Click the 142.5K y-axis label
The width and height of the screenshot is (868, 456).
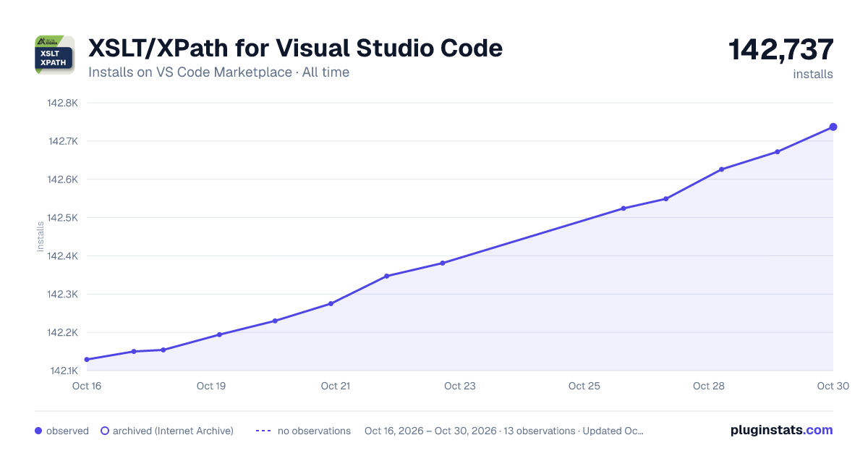[x=63, y=218]
